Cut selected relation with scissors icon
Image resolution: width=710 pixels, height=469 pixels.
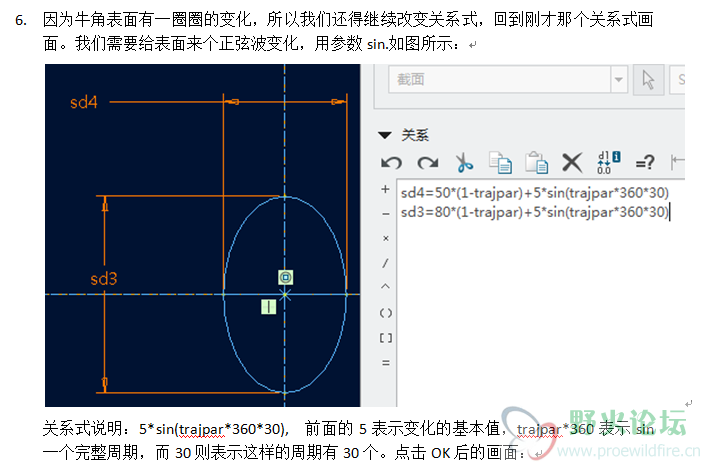pos(464,162)
